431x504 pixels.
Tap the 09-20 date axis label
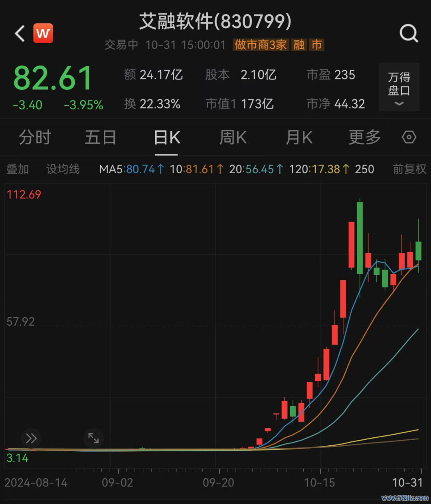point(218,483)
